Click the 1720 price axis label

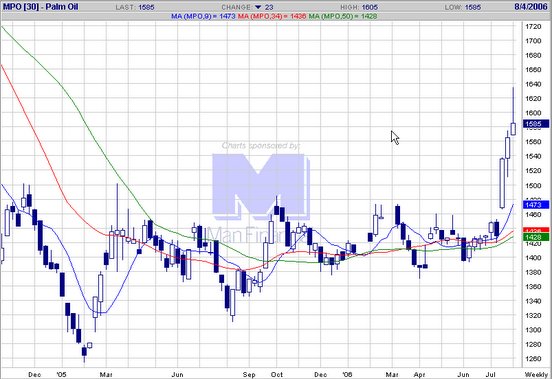tap(533, 26)
